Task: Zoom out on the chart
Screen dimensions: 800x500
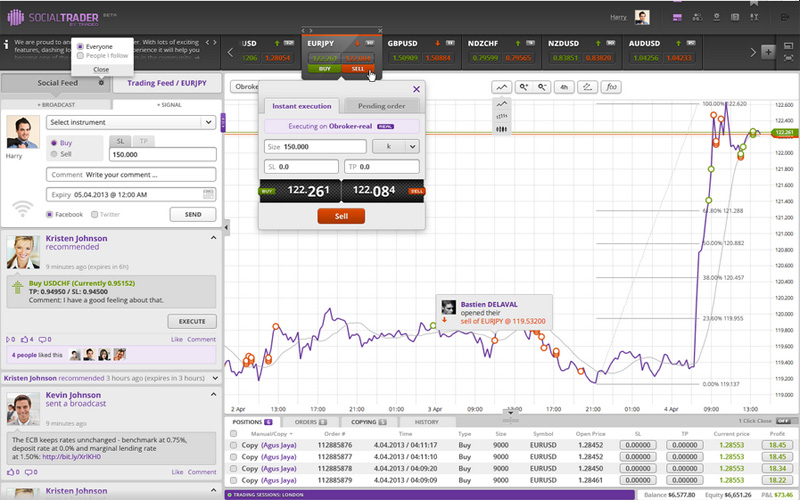Action: pyautogui.click(x=542, y=87)
